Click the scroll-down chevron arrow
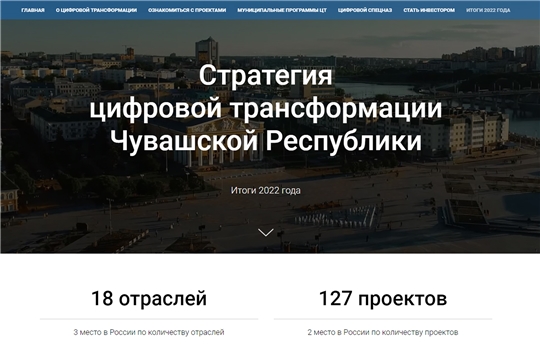This screenshot has width=540, height=360. pyautogui.click(x=266, y=233)
